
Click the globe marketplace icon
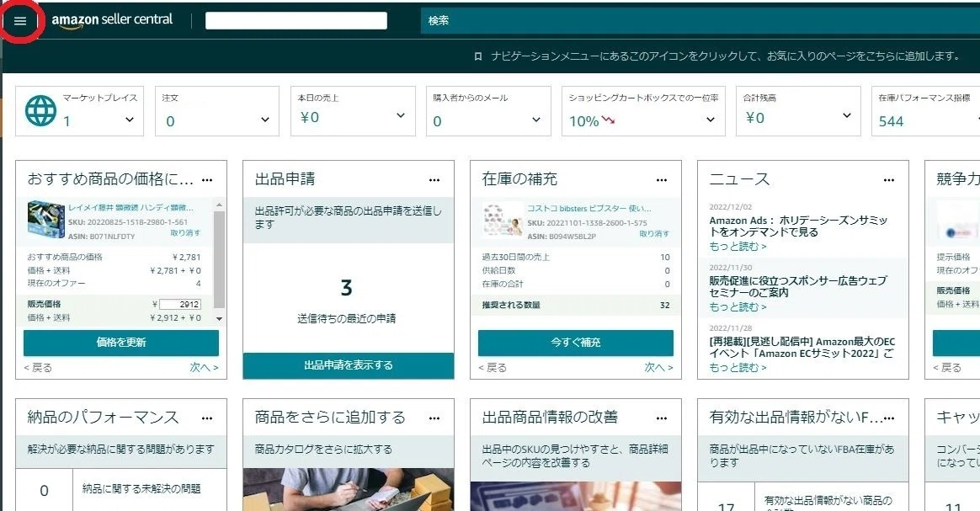click(x=40, y=111)
